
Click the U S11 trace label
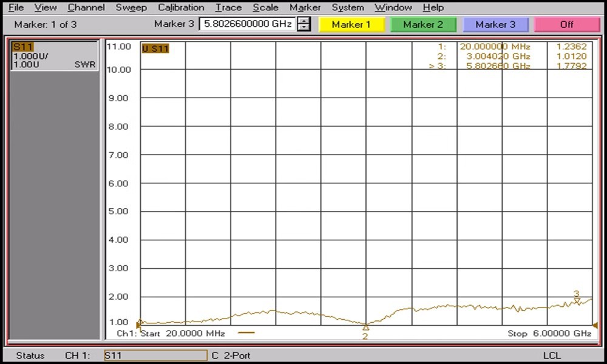(155, 49)
